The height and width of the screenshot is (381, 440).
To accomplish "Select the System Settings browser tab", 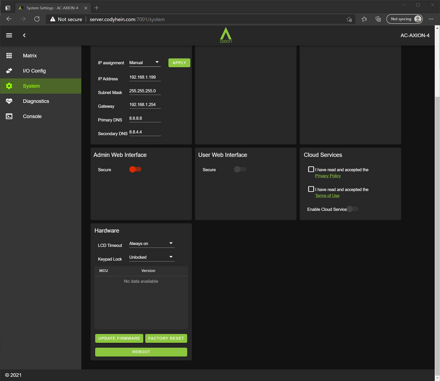I will click(53, 8).
